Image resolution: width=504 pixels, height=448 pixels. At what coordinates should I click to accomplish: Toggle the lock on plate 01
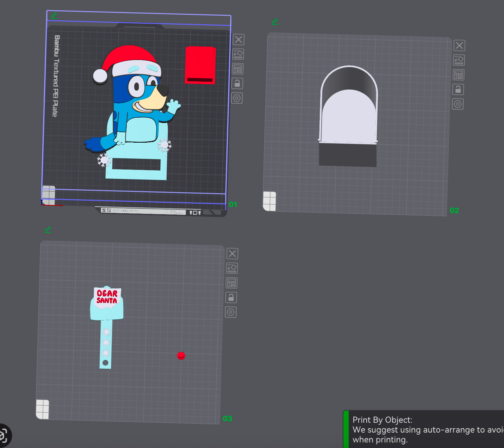coord(237,84)
